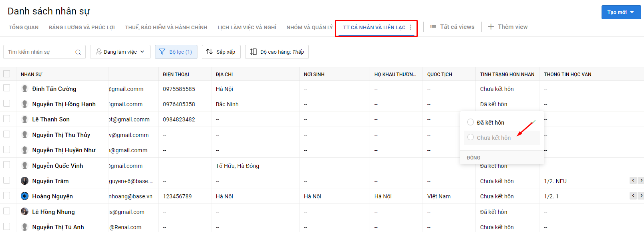Click Nguyễn Trâm's avatar photo
The image size is (644, 232).
(24, 181)
